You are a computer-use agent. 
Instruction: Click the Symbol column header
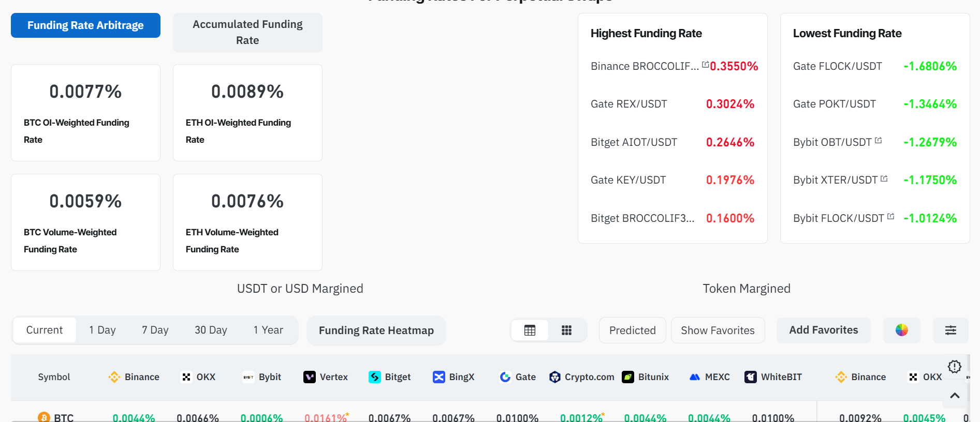54,377
